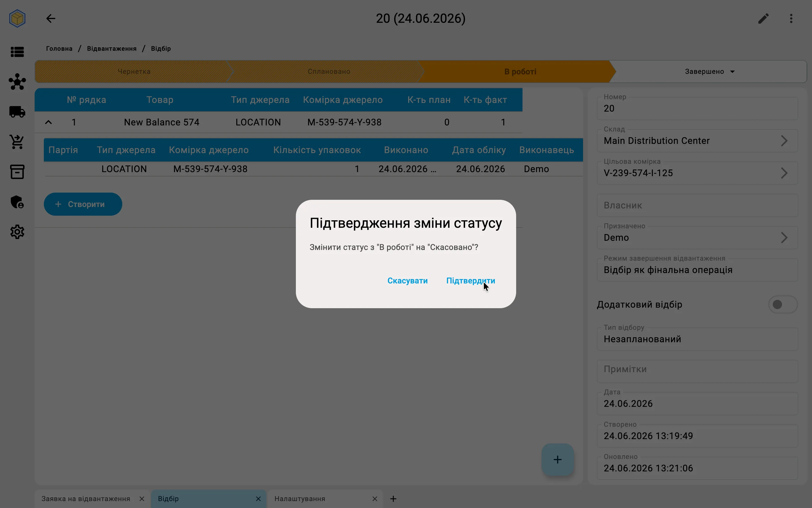Open the truck shipment sidebar icon
The height and width of the screenshot is (508, 812).
[17, 112]
